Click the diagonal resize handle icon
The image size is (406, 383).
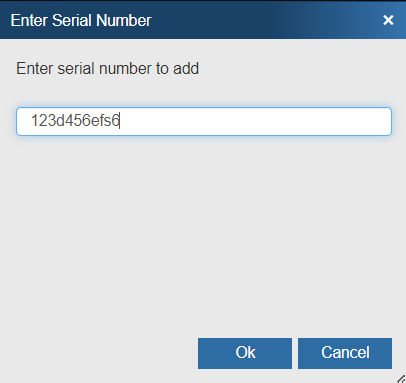tap(401, 379)
